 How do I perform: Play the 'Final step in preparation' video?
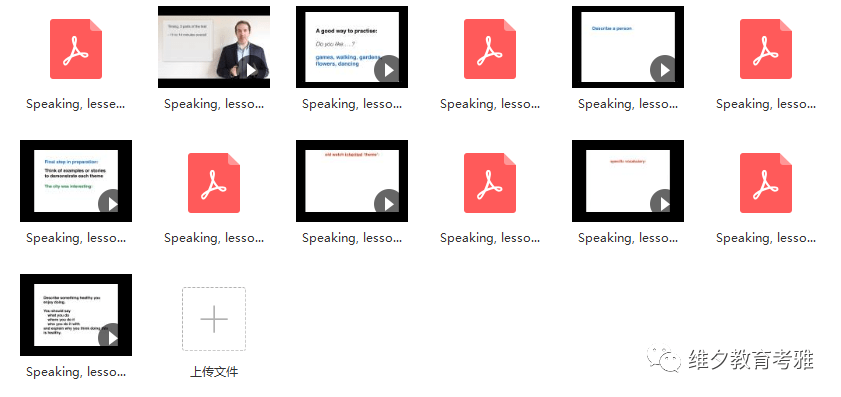point(112,204)
